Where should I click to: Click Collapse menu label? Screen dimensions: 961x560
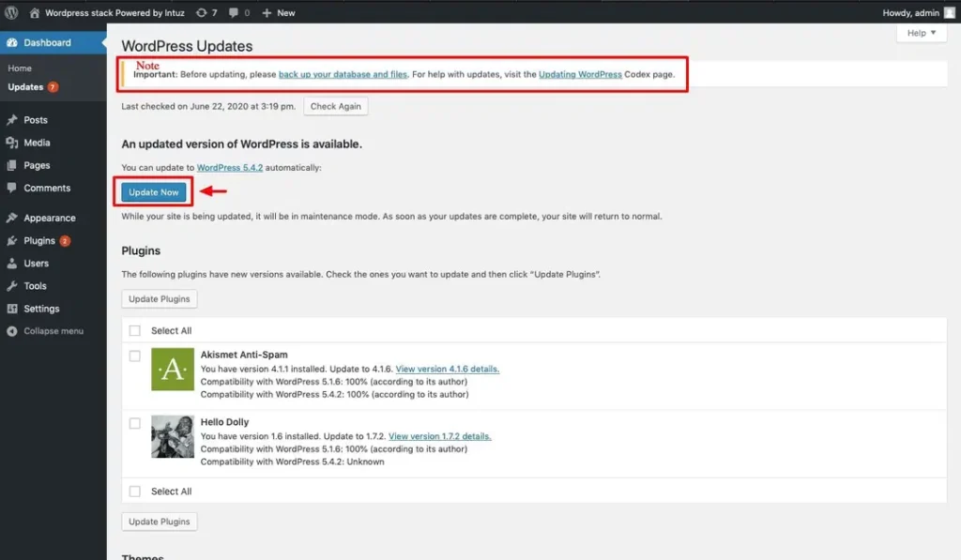53,331
